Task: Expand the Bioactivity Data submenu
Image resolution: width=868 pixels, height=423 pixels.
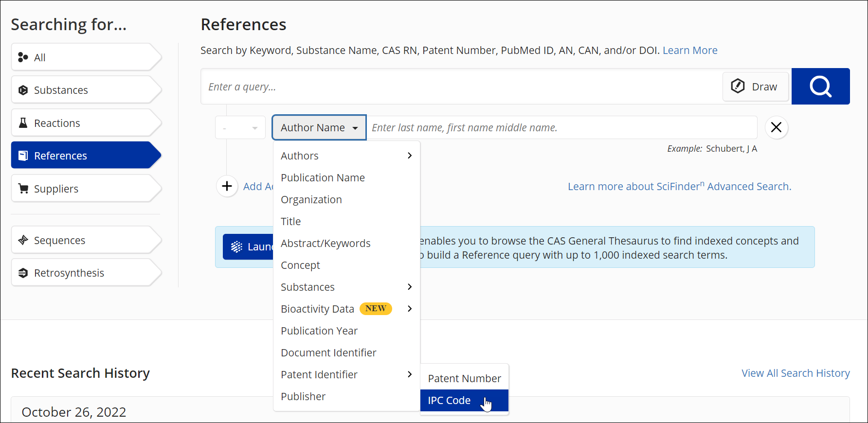Action: click(346, 309)
